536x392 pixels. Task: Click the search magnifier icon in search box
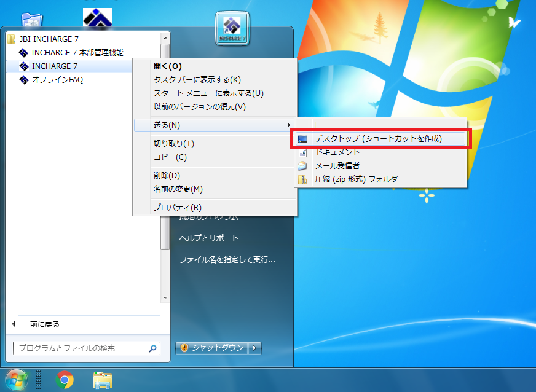click(153, 348)
